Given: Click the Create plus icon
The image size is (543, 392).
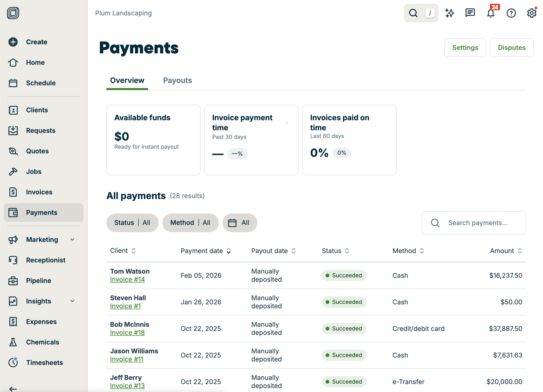Looking at the screenshot, I should [13, 42].
